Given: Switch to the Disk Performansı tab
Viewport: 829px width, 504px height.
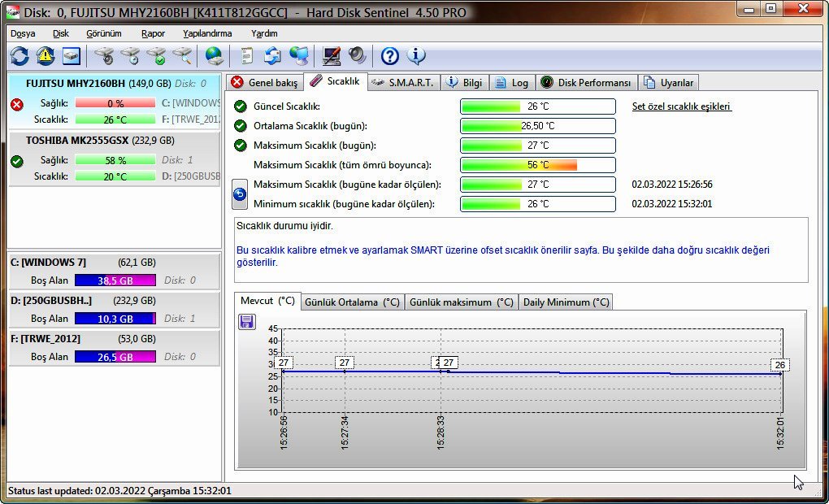Looking at the screenshot, I should click(x=586, y=82).
